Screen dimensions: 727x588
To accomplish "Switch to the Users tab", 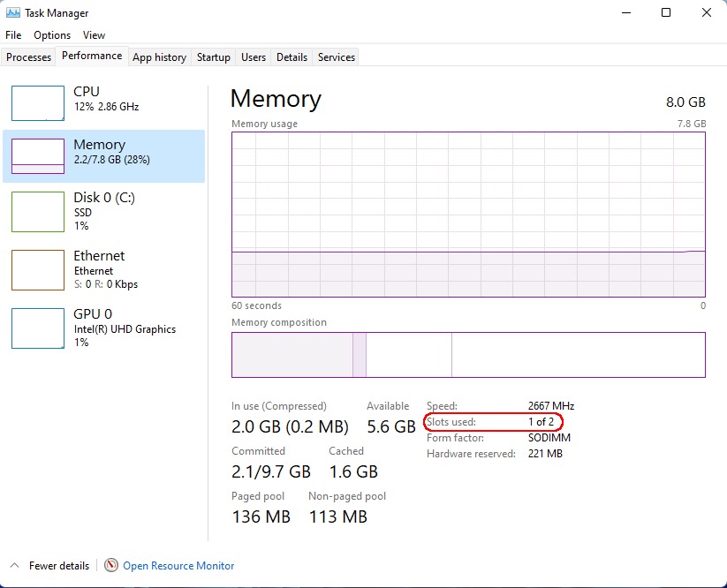I will click(x=254, y=57).
